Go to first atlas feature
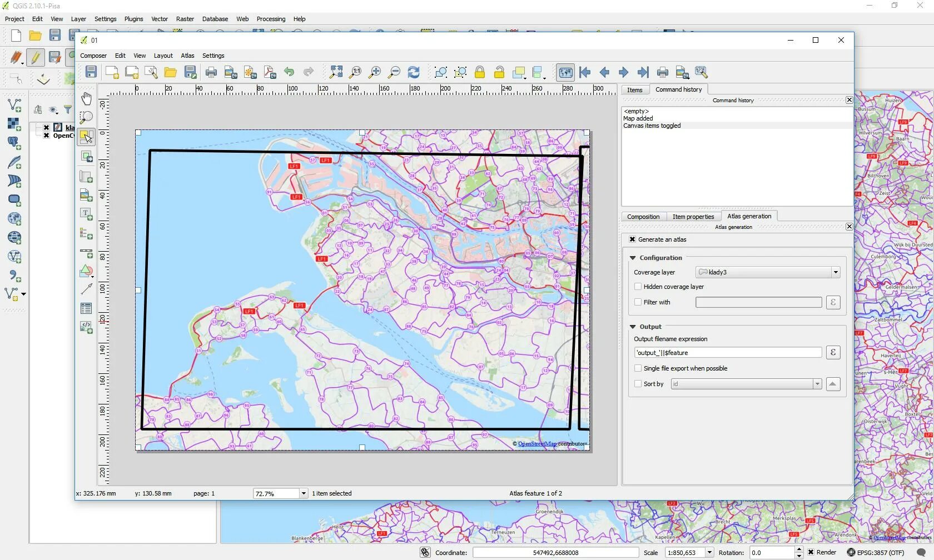 pyautogui.click(x=585, y=72)
